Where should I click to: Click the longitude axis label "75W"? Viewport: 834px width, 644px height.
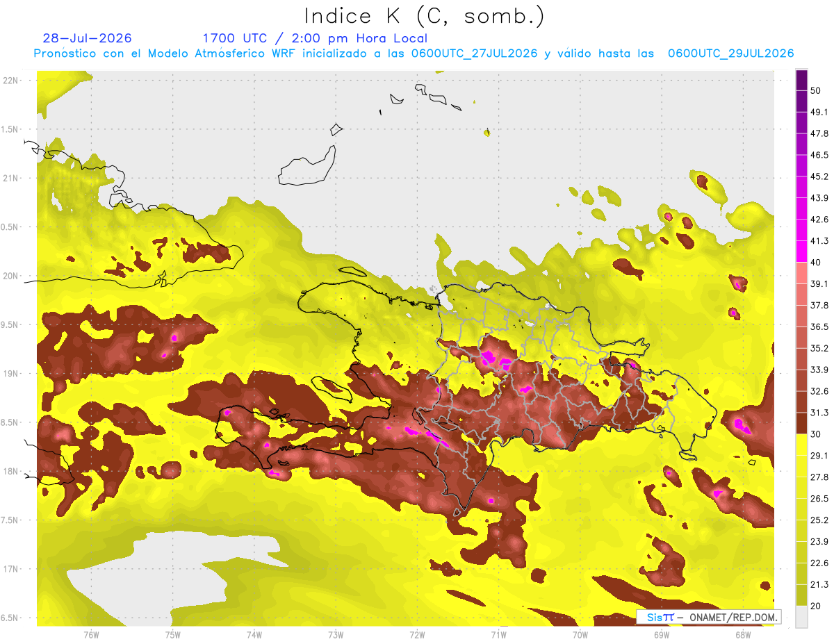173,634
